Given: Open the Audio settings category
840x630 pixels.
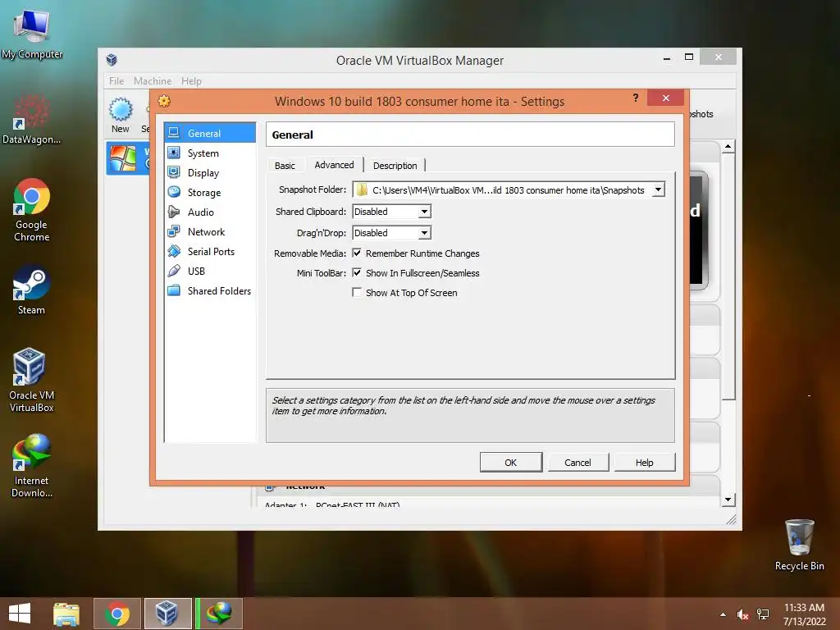Looking at the screenshot, I should click(x=210, y=212).
